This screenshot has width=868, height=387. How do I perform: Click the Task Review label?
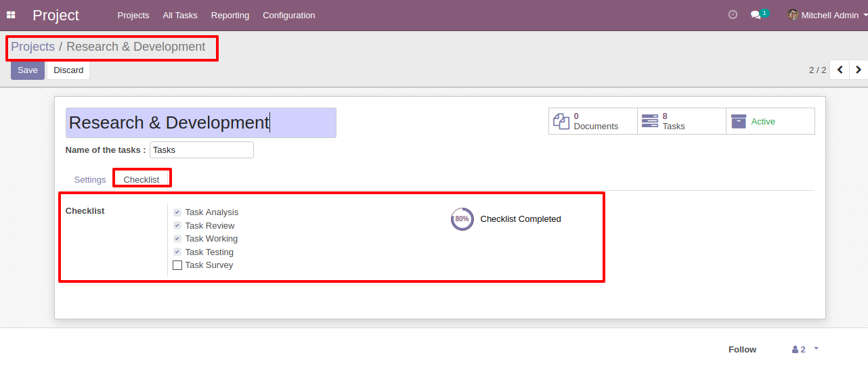(x=210, y=226)
